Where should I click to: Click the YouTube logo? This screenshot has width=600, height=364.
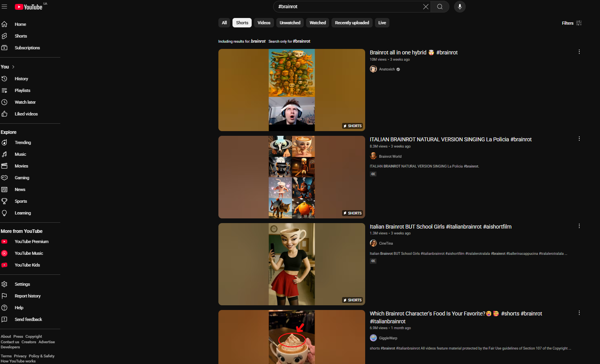(29, 7)
